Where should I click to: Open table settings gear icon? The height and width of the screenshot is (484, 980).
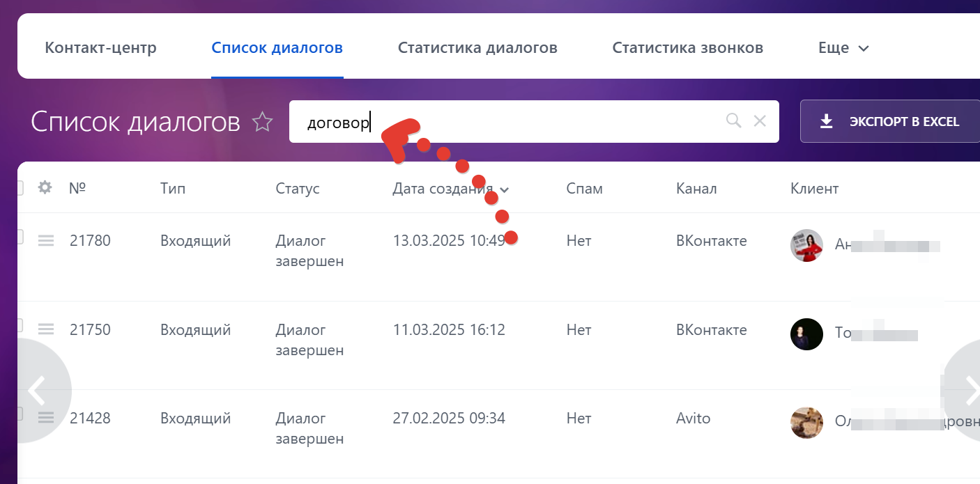coord(45,188)
